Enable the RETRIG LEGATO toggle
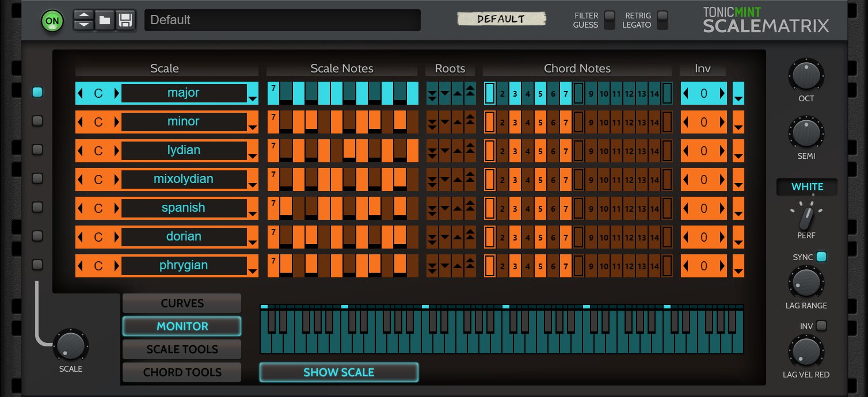 (661, 20)
